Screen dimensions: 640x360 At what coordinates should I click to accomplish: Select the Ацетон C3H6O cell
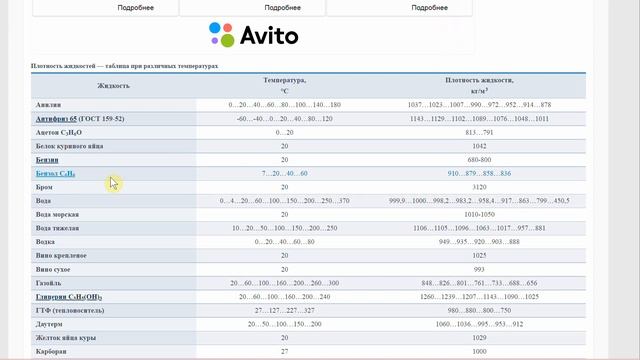point(113,133)
